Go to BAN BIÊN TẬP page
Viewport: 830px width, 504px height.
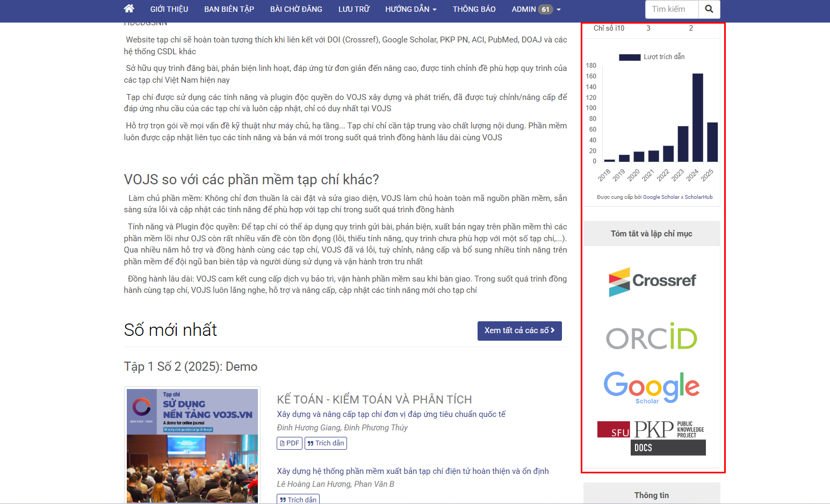click(x=229, y=9)
